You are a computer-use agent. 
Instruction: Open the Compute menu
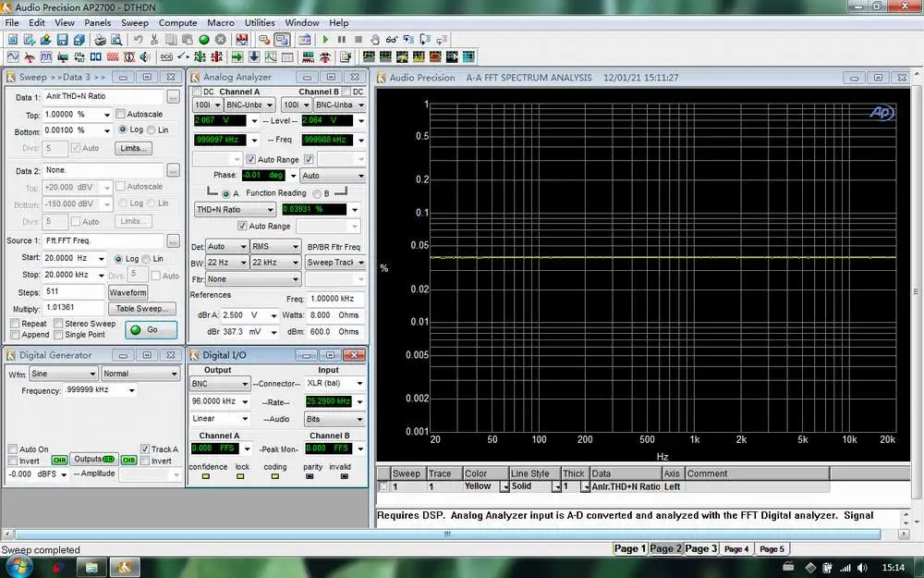pos(177,22)
